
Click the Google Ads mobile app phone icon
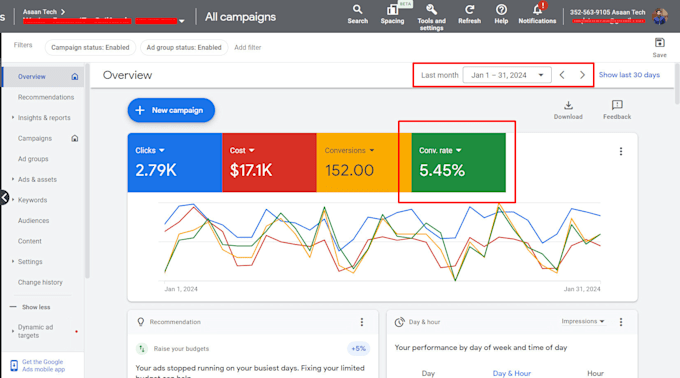[x=14, y=365]
